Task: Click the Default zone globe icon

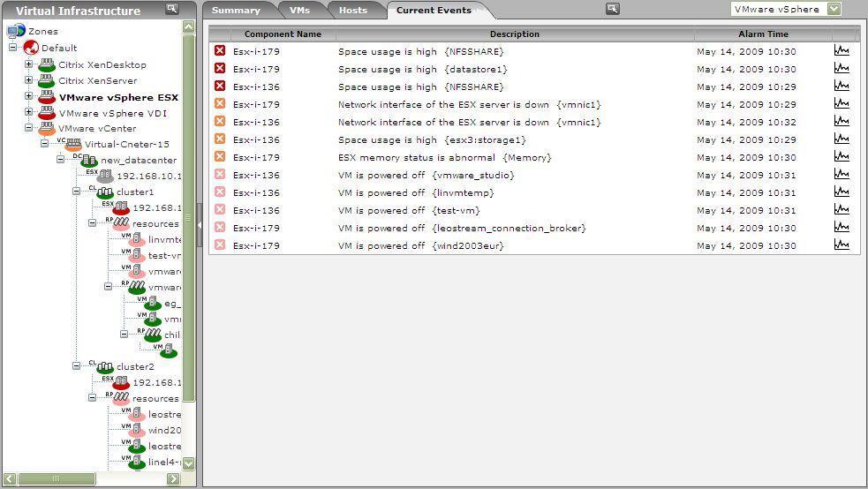Action: [31, 48]
